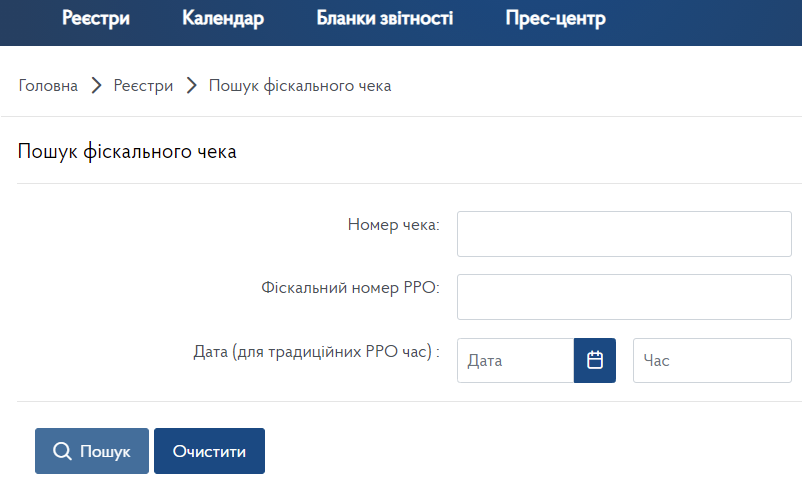Click the Дата (для традиційних РРО час) label
Image resolution: width=802 pixels, height=492 pixels.
click(316, 352)
